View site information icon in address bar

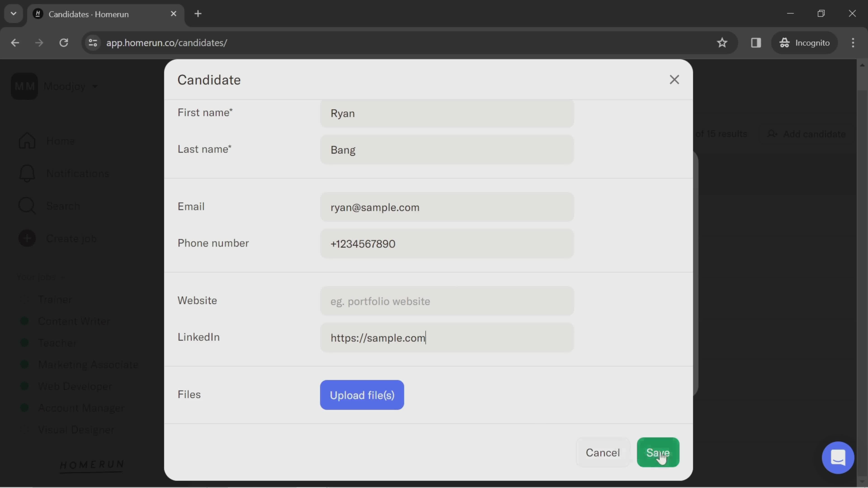point(93,43)
